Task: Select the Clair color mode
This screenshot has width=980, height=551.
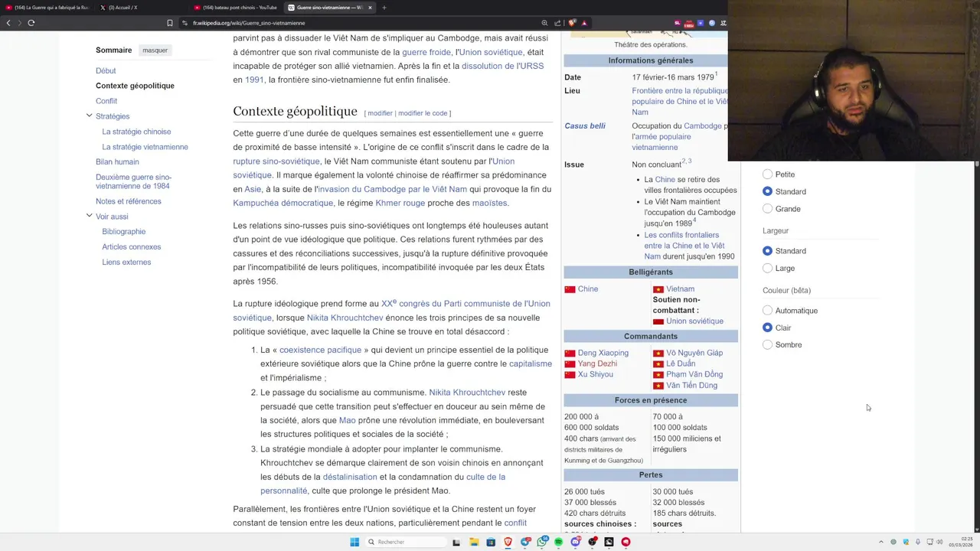Action: tap(767, 328)
